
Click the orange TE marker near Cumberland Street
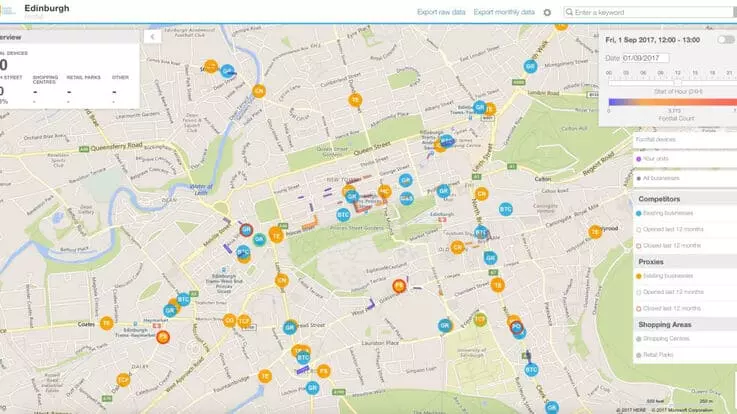(x=355, y=100)
